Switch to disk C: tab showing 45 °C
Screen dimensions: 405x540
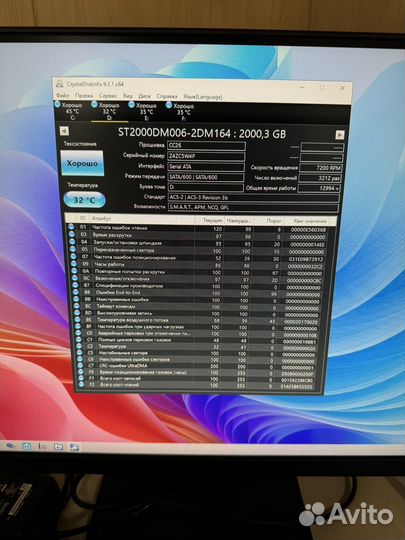point(72,111)
